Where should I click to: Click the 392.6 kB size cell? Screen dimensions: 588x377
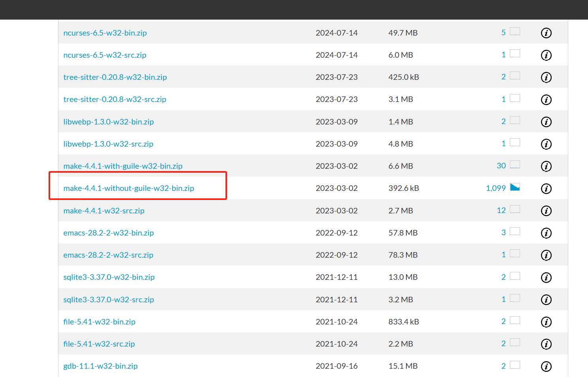404,188
